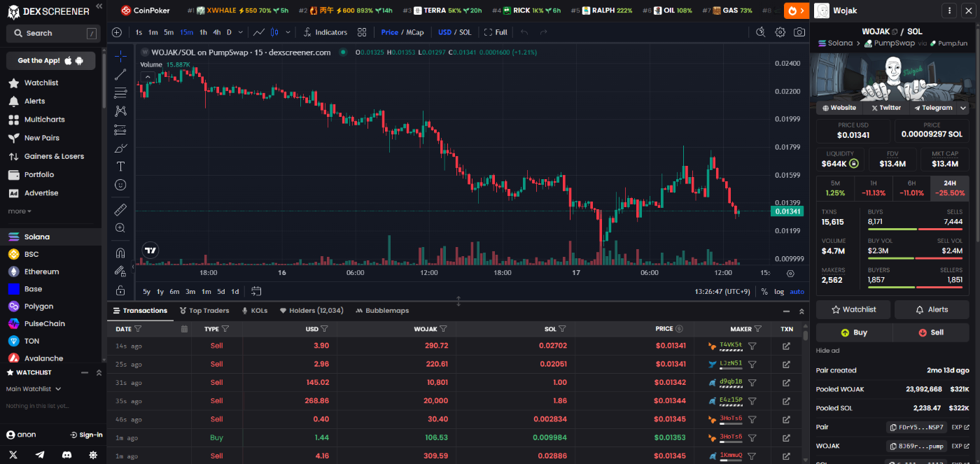This screenshot has width=980, height=464.
Task: Select the zoom-in tool on the chart
Action: [120, 227]
